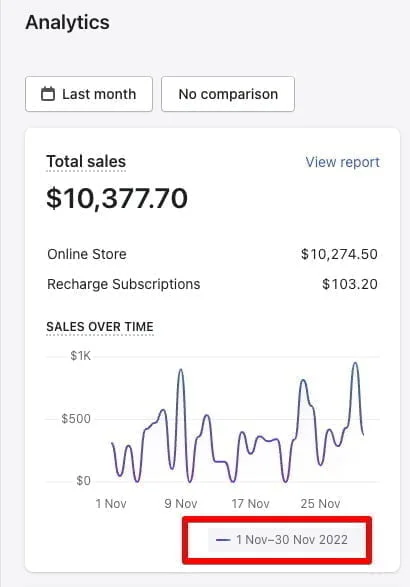This screenshot has width=410, height=587.
Task: Click the 1 Nov axis label
Action: tap(111, 504)
